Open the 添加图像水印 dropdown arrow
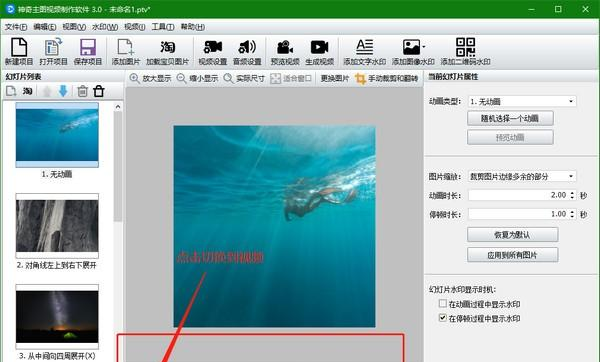The width and height of the screenshot is (600, 362). (424, 47)
